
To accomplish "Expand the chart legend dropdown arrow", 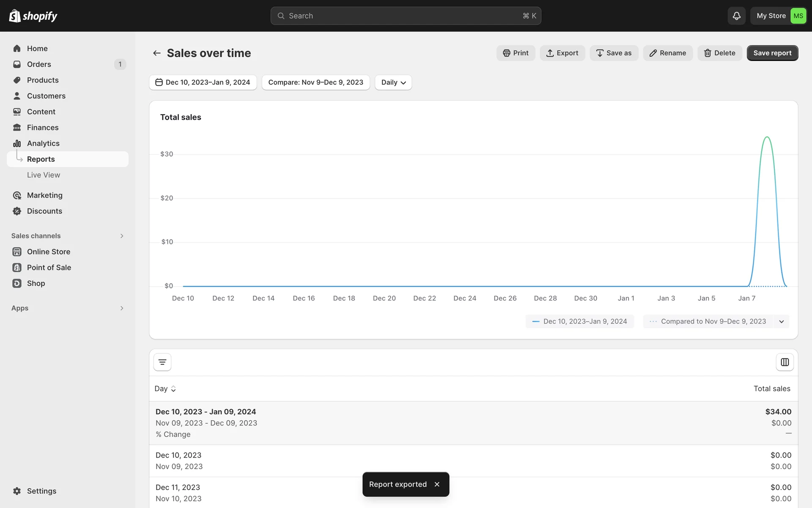I will (x=781, y=322).
